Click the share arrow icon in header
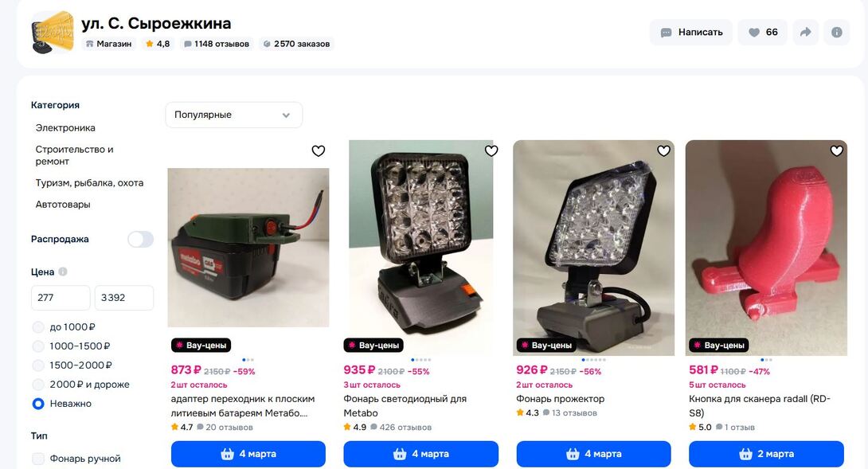The width and height of the screenshot is (868, 469). click(806, 33)
